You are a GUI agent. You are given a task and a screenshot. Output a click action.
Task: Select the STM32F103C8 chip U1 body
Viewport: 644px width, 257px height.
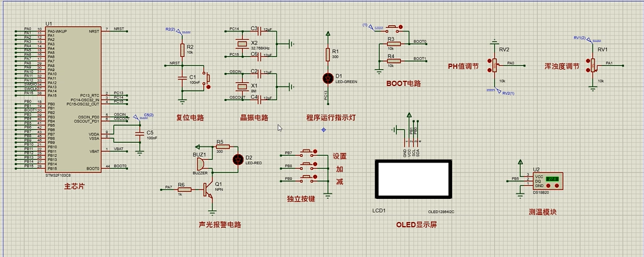(73, 100)
